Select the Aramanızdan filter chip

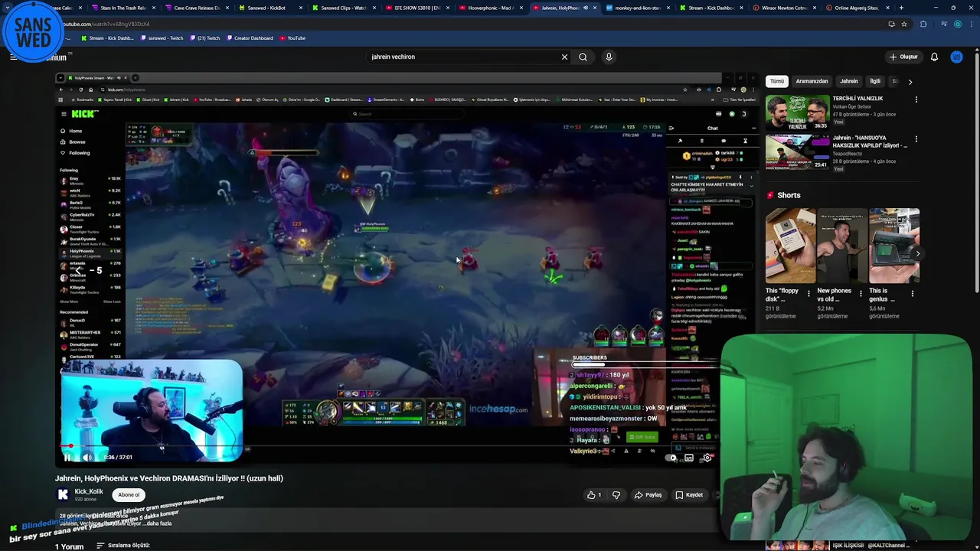click(812, 81)
